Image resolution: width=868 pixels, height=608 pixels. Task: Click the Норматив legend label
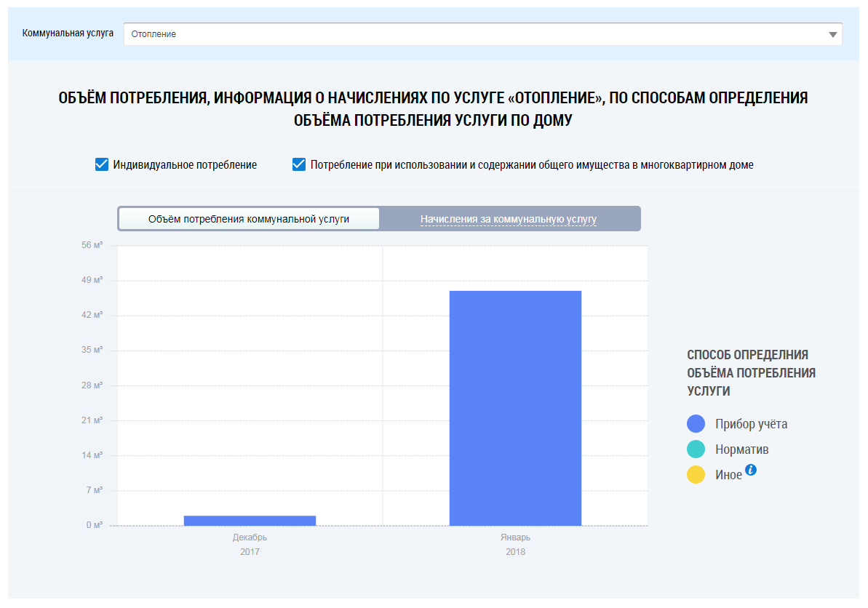click(742, 449)
